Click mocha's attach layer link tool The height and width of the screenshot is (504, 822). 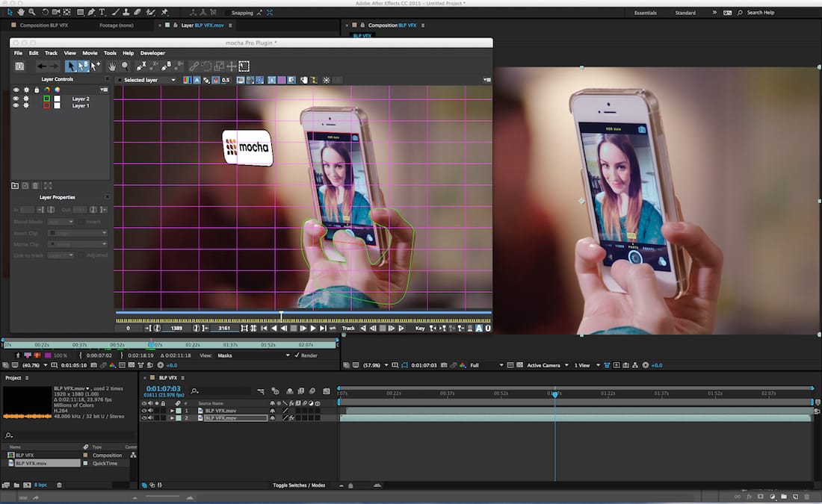[194, 66]
